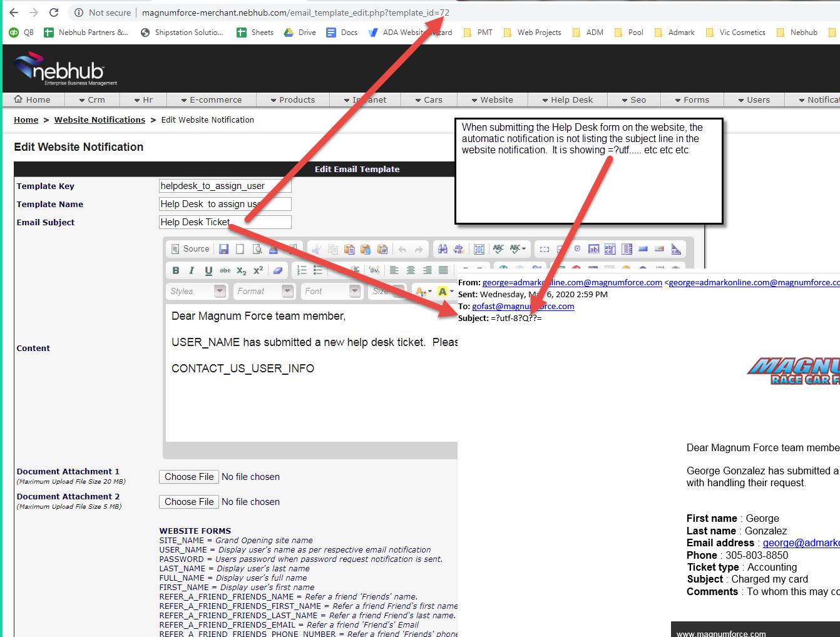Click the Replace icon in editor toolbar
840x637 pixels.
459,249
